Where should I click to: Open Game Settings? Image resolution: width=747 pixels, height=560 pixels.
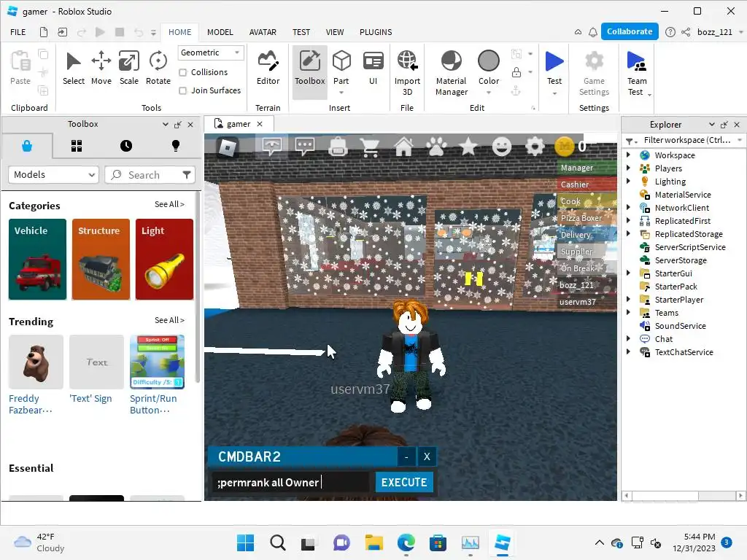[x=594, y=73]
